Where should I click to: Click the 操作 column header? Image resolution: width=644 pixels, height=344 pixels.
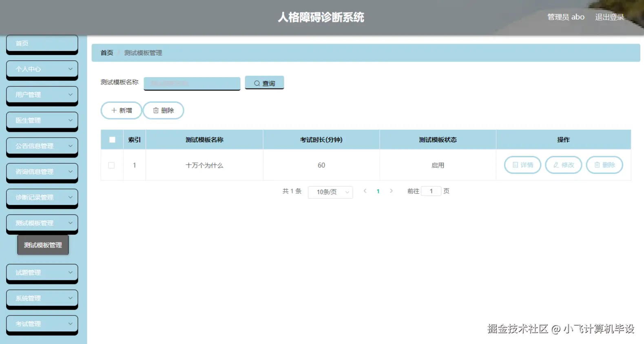pyautogui.click(x=564, y=140)
